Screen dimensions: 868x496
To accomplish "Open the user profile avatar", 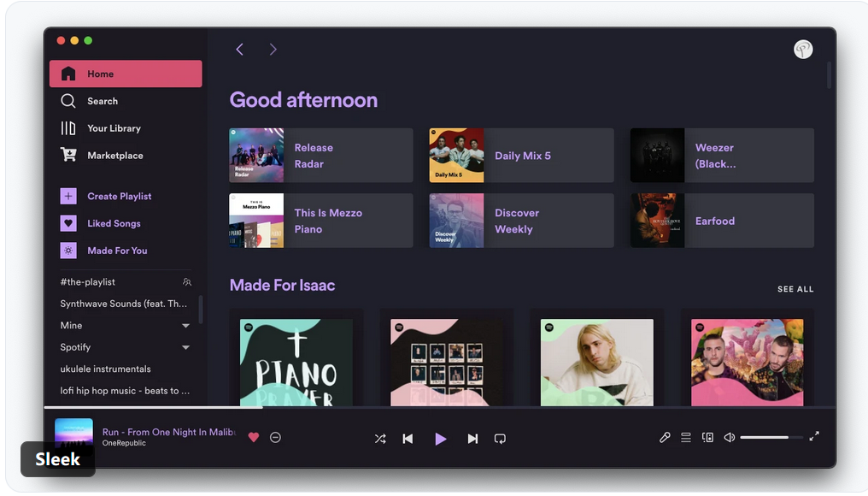I will 803,50.
